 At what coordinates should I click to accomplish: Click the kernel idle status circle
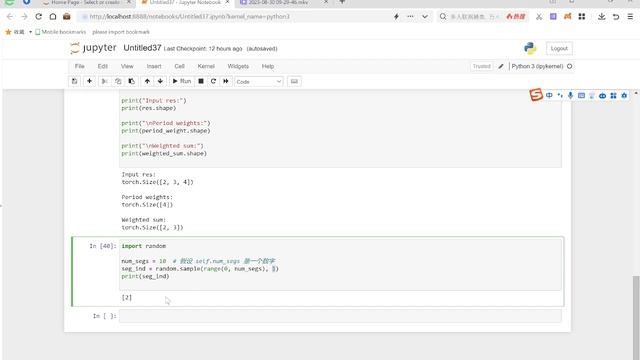[569, 66]
